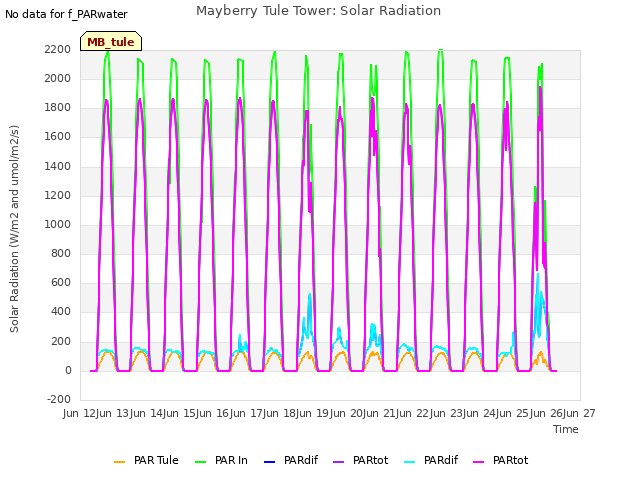
Task: Click the Solar Radiation y-axis label
Action: click(x=14, y=229)
